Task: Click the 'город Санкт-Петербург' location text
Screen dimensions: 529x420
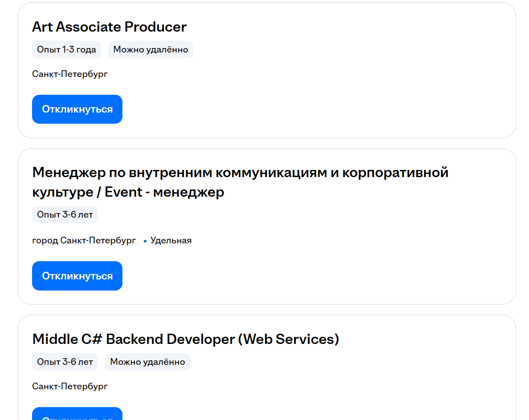Action: [x=84, y=241]
